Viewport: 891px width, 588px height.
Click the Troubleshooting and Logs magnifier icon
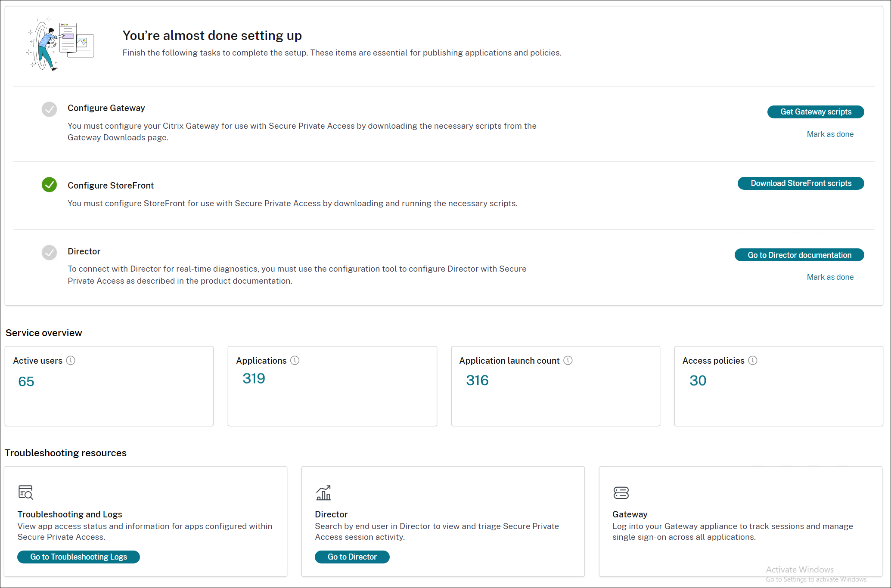tap(26, 492)
